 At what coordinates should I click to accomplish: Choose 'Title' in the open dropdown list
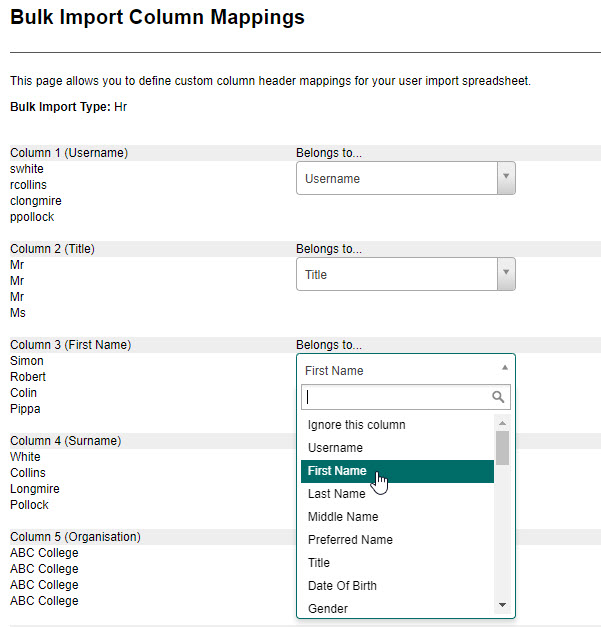[x=319, y=563]
